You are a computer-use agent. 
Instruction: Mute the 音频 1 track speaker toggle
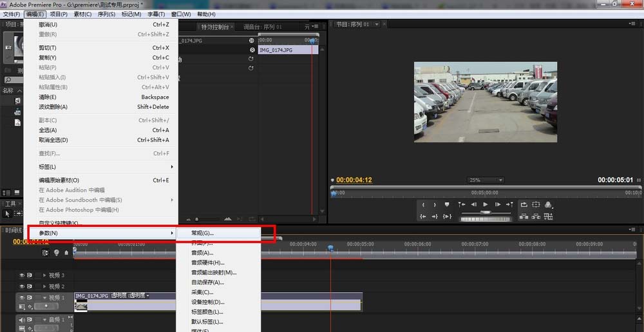22,320
